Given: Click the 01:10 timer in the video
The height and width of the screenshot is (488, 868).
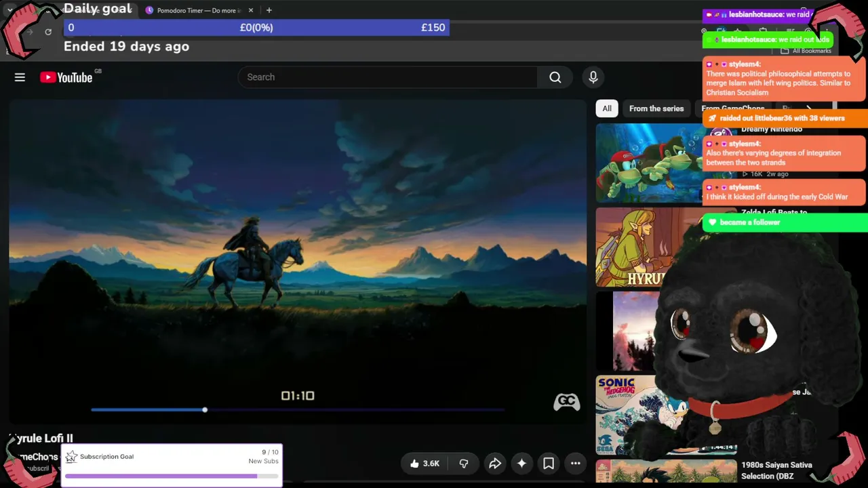Looking at the screenshot, I should pos(298,396).
